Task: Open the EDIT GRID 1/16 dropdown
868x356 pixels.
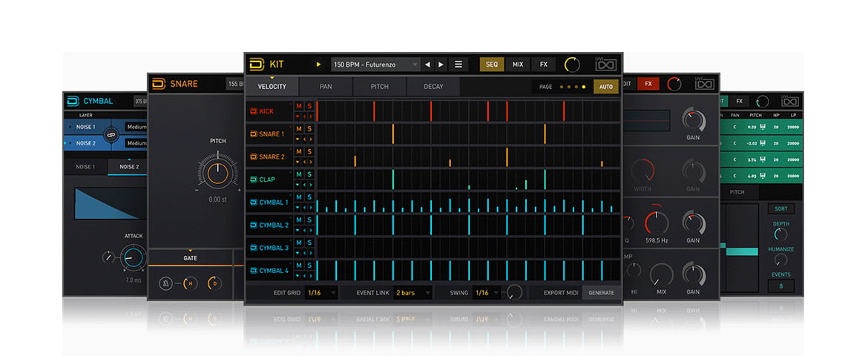Action: [322, 292]
